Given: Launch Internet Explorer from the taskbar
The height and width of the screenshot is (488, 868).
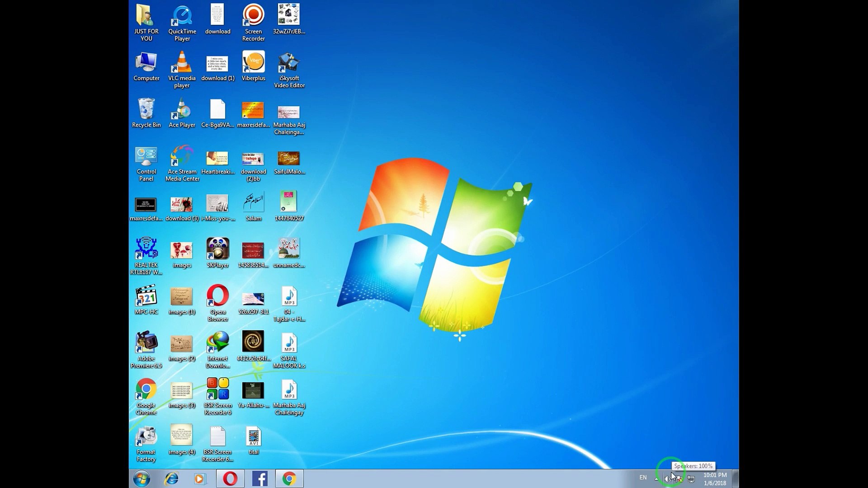Looking at the screenshot, I should pyautogui.click(x=171, y=479).
